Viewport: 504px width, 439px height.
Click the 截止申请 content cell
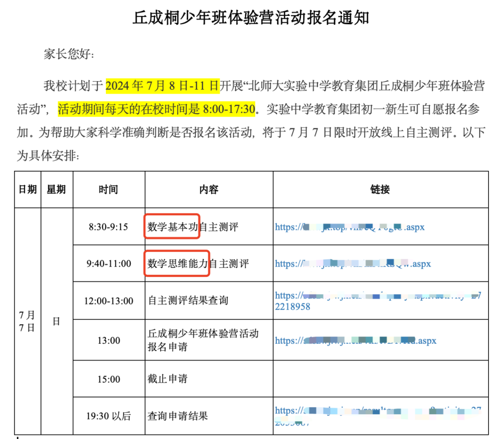[x=209, y=379]
